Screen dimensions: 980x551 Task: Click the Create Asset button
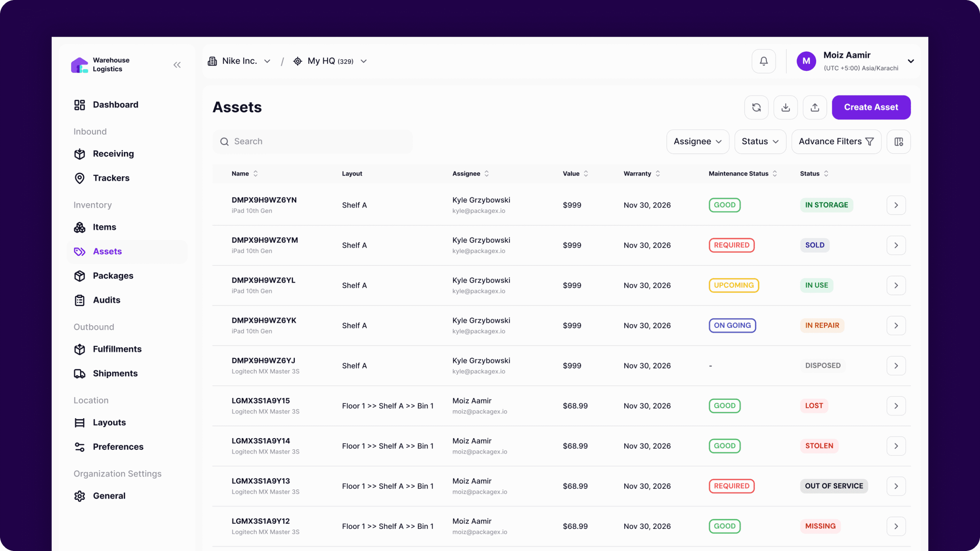pos(871,108)
